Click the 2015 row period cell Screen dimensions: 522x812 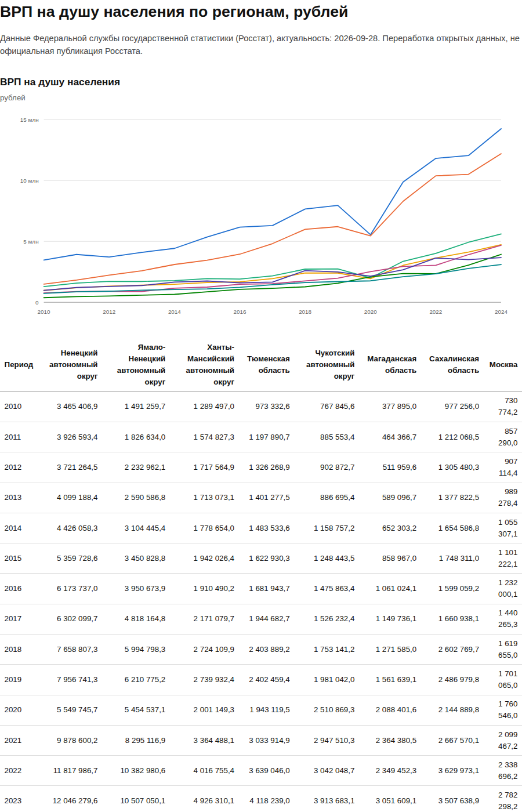pos(13,559)
